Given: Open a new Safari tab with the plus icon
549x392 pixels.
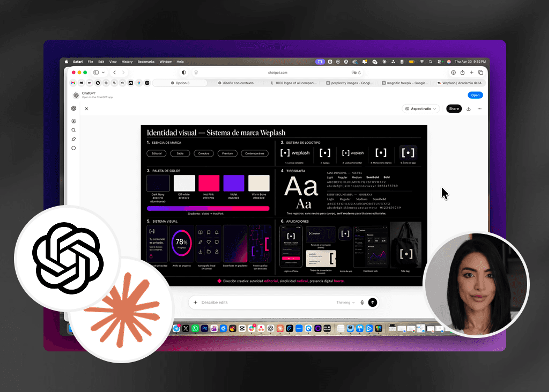Looking at the screenshot, I should click(472, 72).
